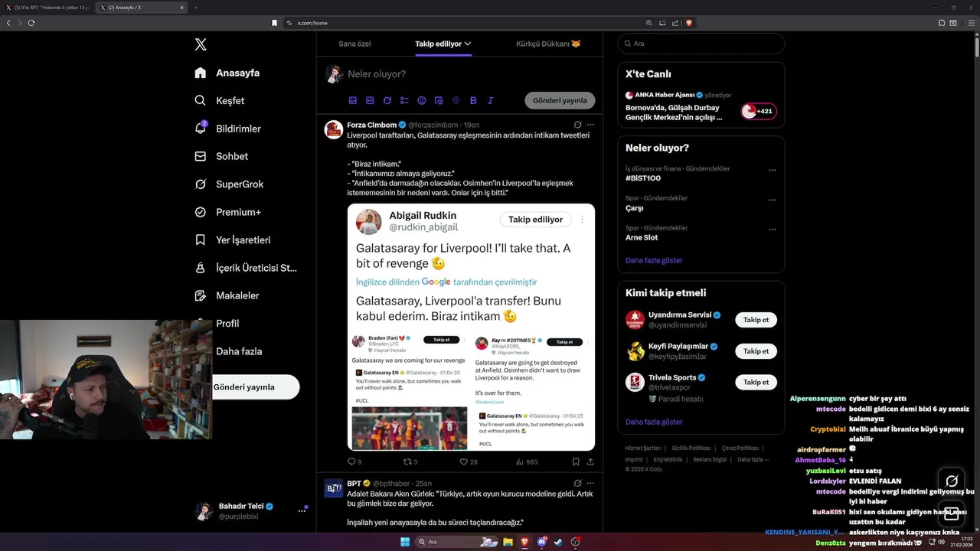Follow Keyfi Paylaşımlar

(756, 351)
